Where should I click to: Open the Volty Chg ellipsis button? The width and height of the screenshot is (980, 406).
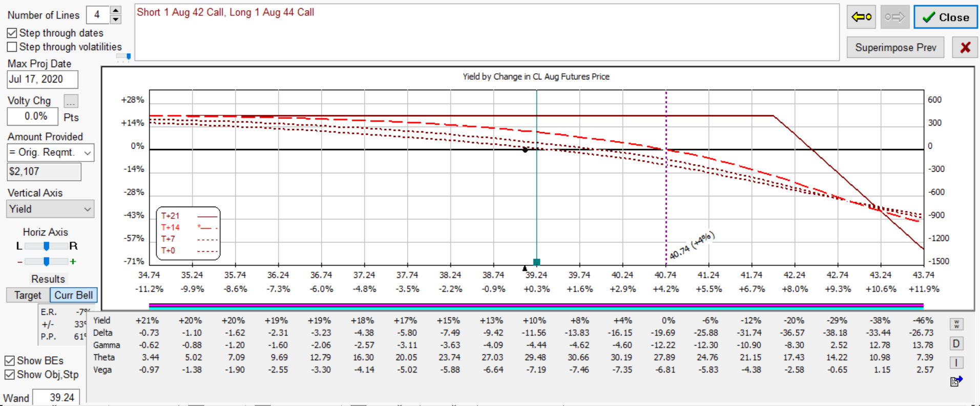71,101
